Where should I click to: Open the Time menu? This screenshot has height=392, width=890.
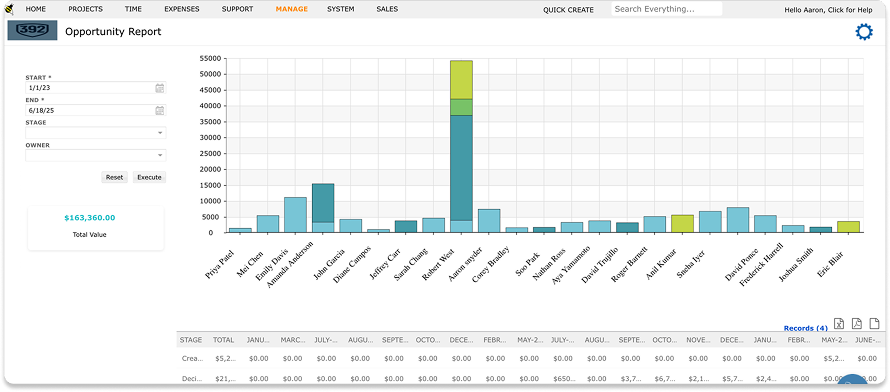133,9
